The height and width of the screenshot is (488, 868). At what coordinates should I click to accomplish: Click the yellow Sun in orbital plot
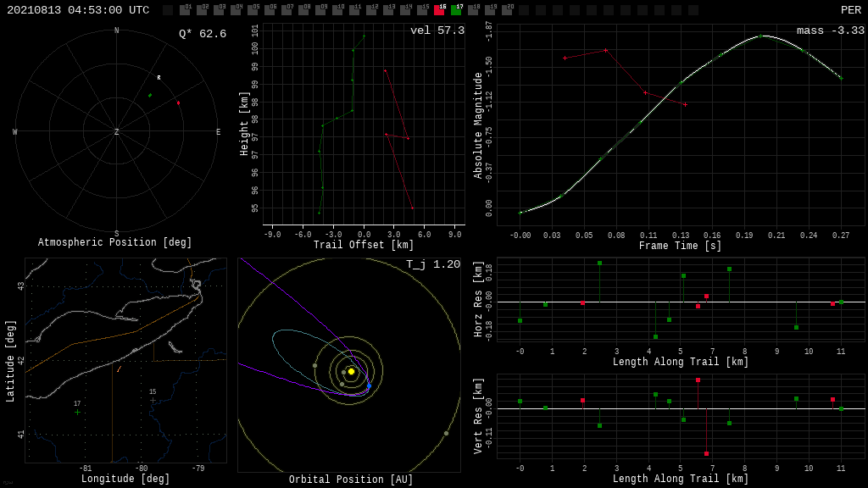point(351,371)
